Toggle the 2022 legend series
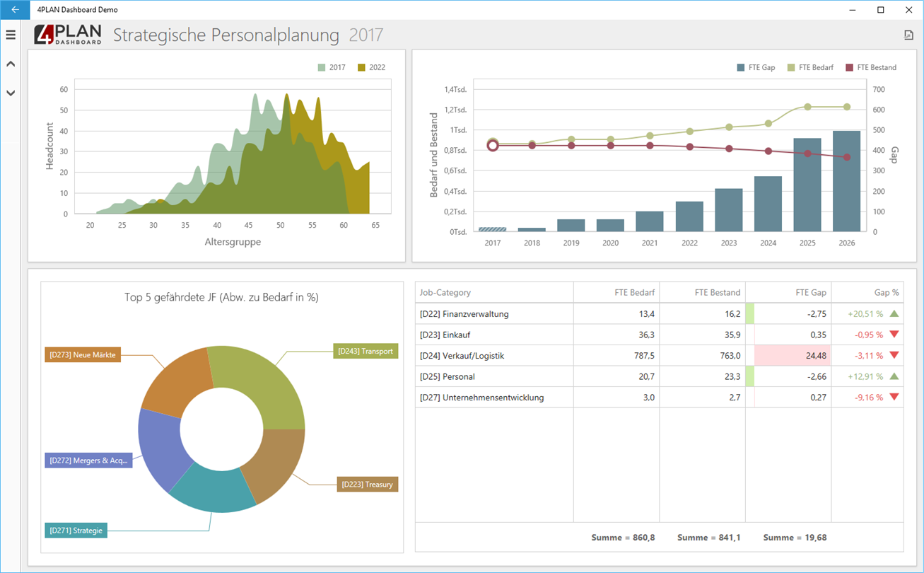Image resolution: width=924 pixels, height=573 pixels. (x=371, y=68)
